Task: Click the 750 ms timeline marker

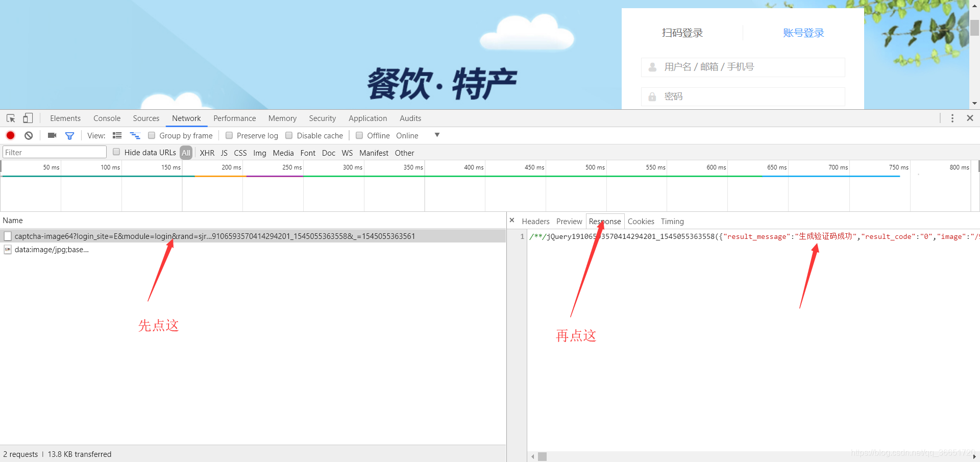Action: click(899, 167)
